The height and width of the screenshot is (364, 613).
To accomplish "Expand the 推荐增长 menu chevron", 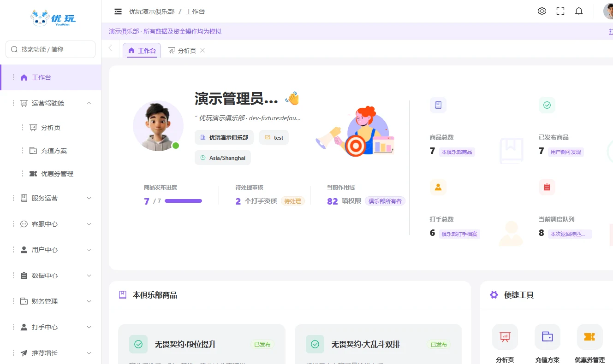I will pyautogui.click(x=89, y=353).
